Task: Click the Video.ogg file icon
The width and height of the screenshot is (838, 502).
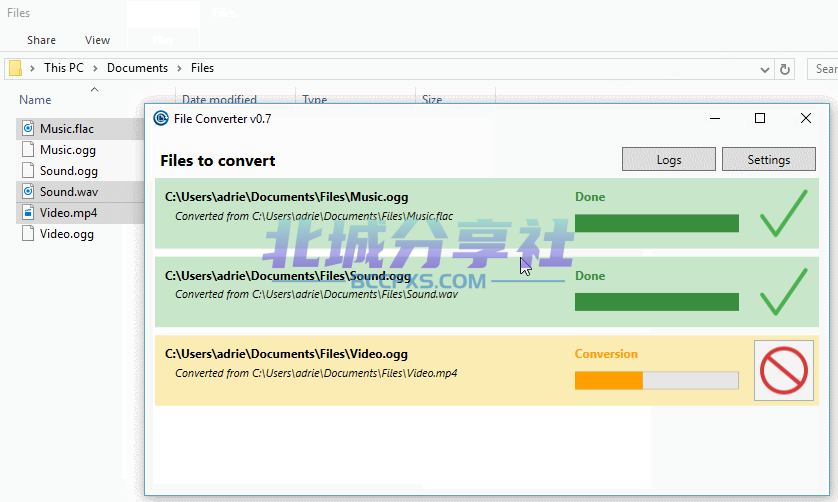Action: click(x=28, y=234)
